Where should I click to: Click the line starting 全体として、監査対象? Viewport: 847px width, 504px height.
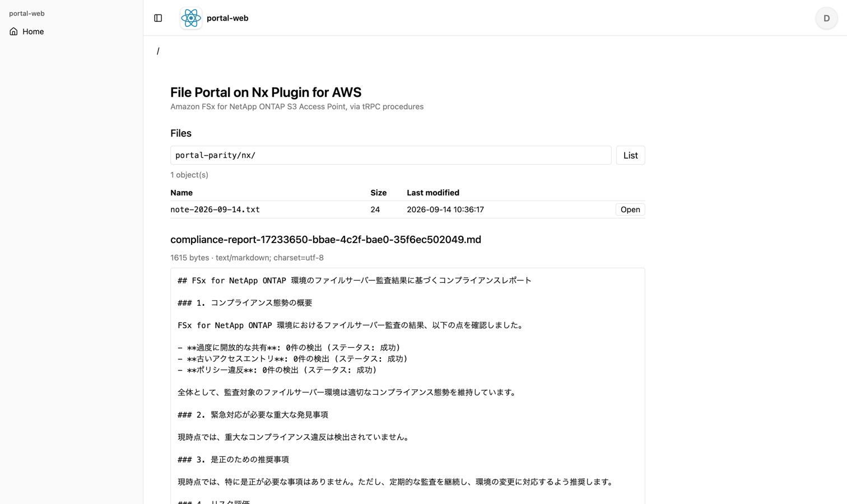[x=348, y=393]
